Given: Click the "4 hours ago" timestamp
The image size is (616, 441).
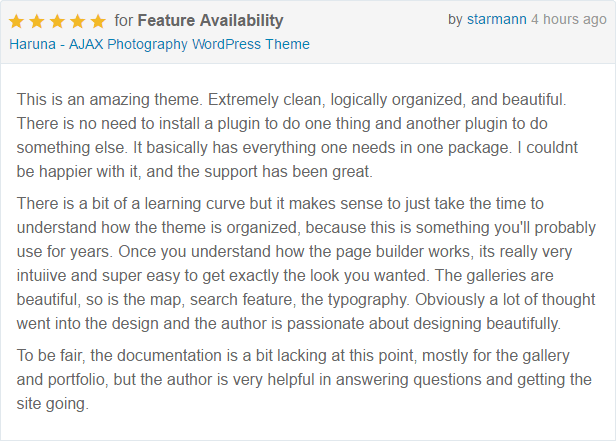Looking at the screenshot, I should click(569, 20).
